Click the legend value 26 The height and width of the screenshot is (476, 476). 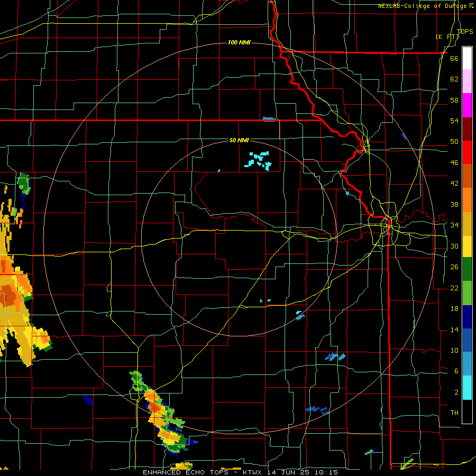[454, 267]
